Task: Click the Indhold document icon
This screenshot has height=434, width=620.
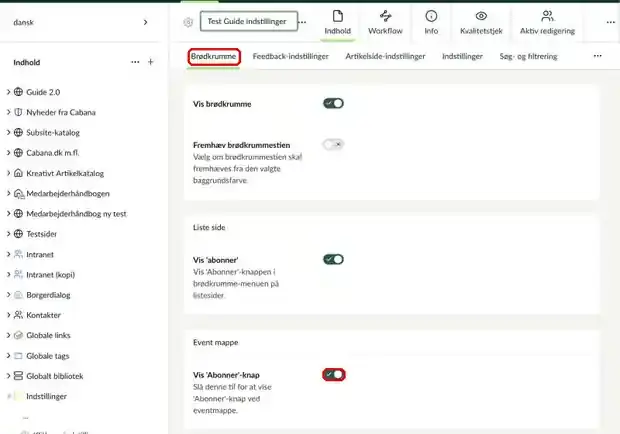Action: coord(338,16)
